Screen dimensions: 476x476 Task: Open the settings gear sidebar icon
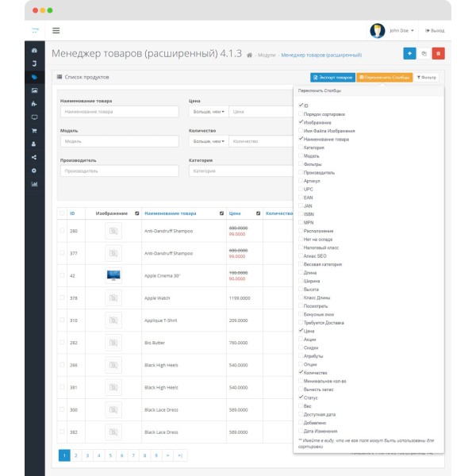tap(34, 171)
